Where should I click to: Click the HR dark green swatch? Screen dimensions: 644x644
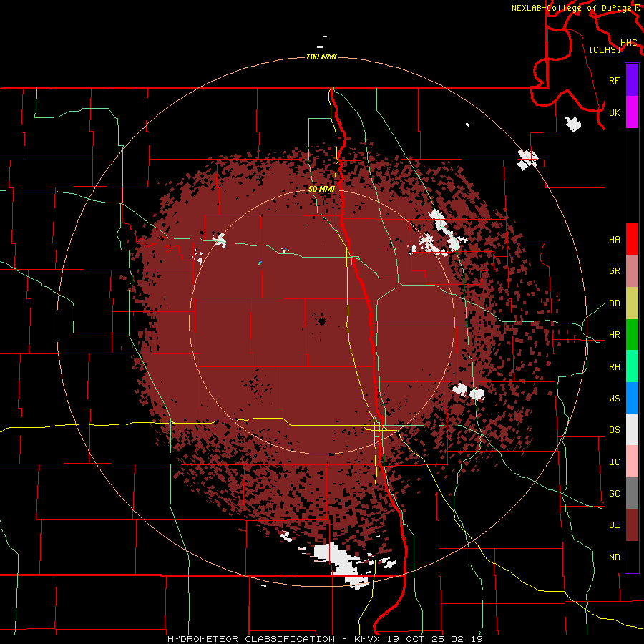(x=632, y=334)
